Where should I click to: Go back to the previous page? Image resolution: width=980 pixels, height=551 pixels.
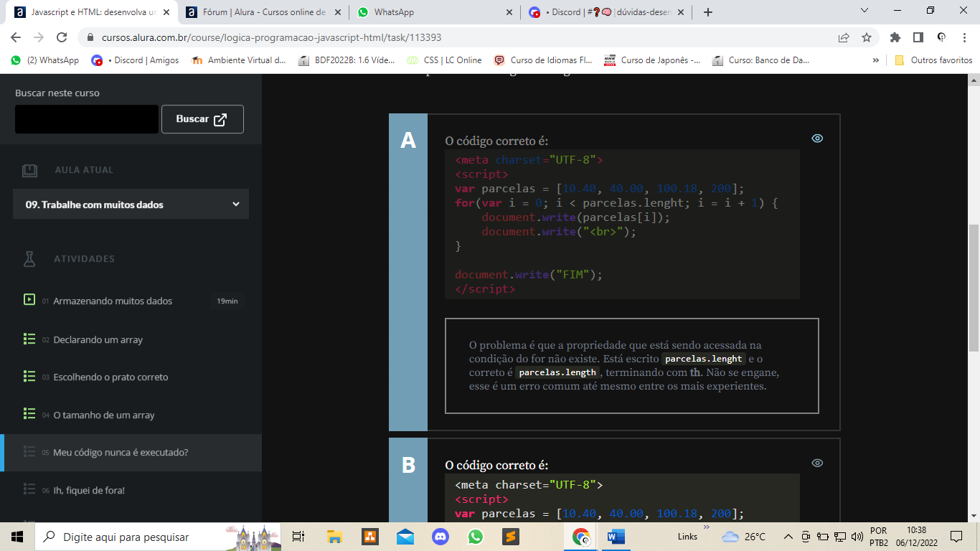tap(16, 37)
